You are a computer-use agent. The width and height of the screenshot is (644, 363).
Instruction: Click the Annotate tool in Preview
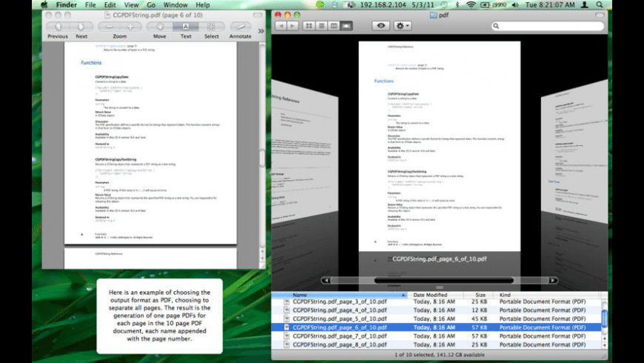pos(241,27)
